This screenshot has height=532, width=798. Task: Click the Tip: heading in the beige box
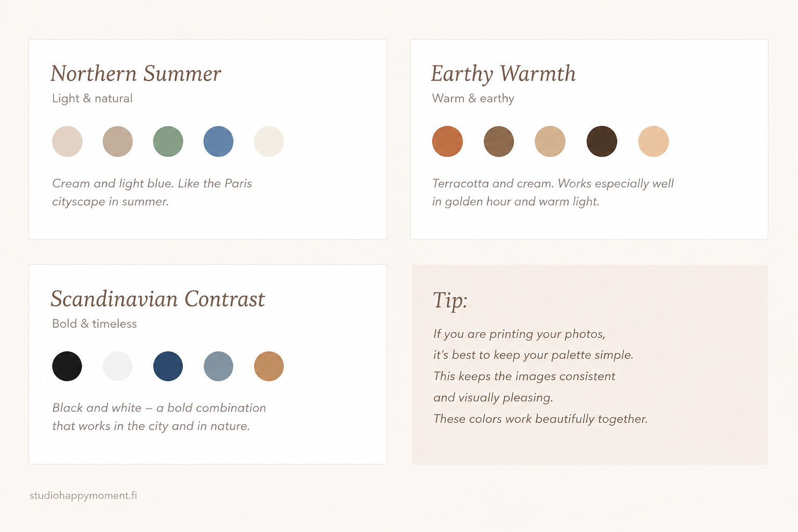450,301
